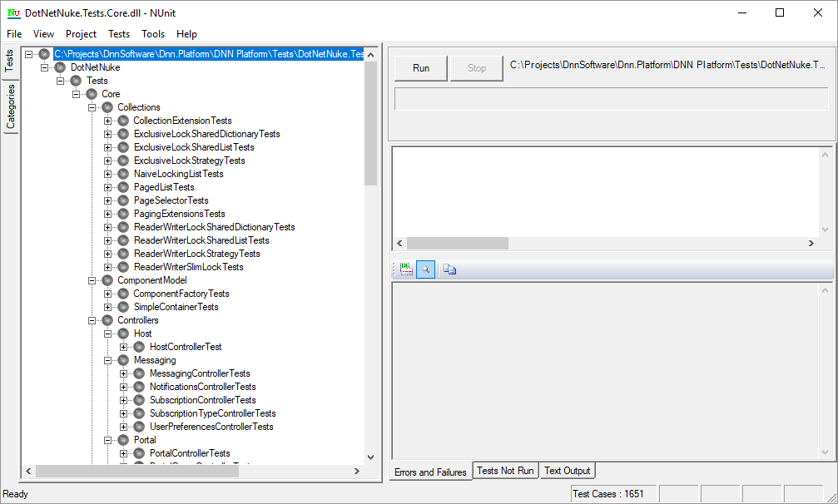Collapse the Messaging tree node
The width and height of the screenshot is (838, 504).
pyautogui.click(x=107, y=360)
